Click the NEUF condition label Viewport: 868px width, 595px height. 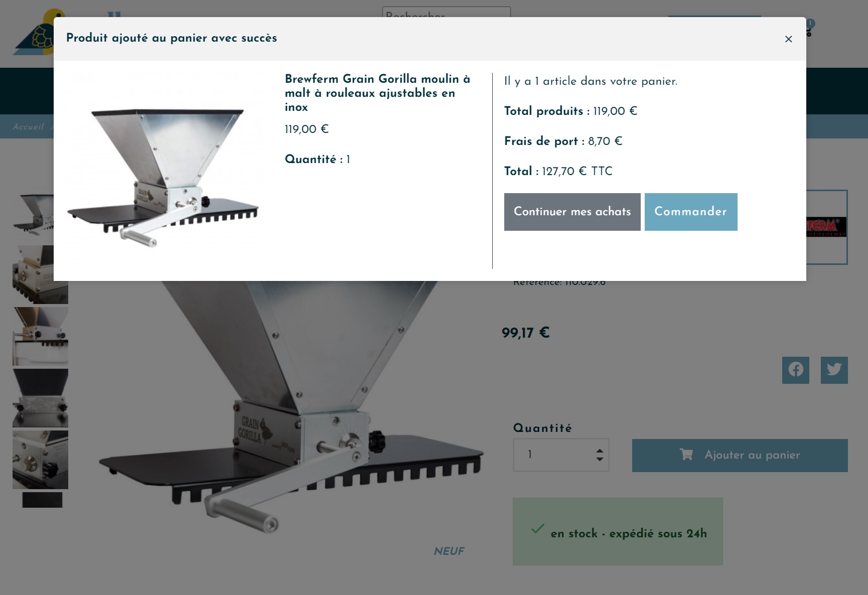[x=449, y=551]
